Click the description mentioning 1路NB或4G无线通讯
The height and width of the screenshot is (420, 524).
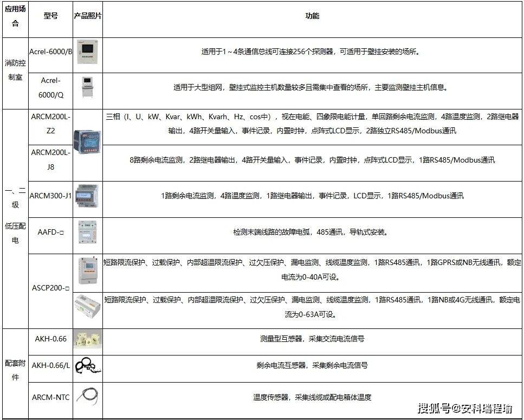point(312,307)
